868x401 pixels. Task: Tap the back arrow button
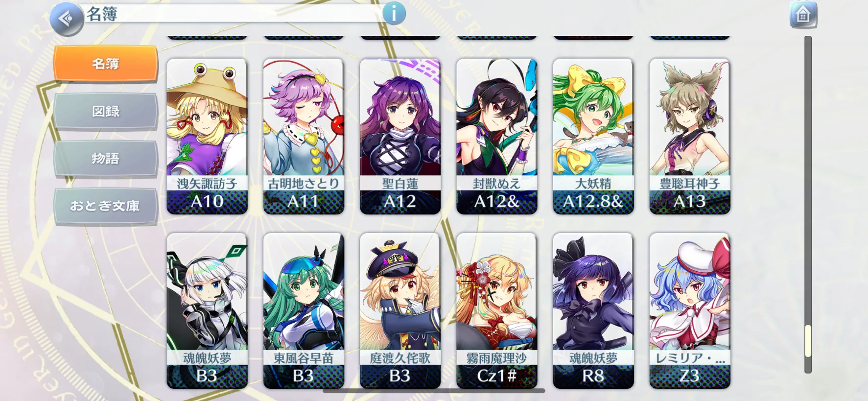(67, 19)
